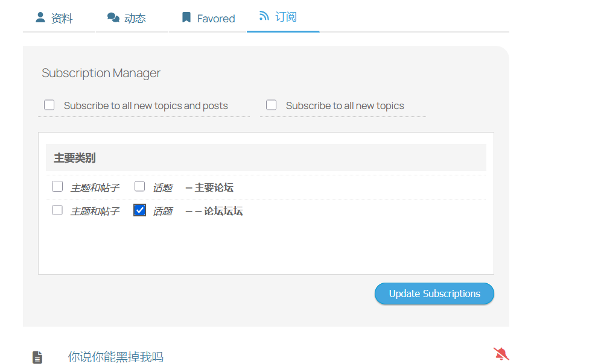Uncheck 话题 for 论坛坛坛
Screen dimensions: 598x364
[139, 210]
